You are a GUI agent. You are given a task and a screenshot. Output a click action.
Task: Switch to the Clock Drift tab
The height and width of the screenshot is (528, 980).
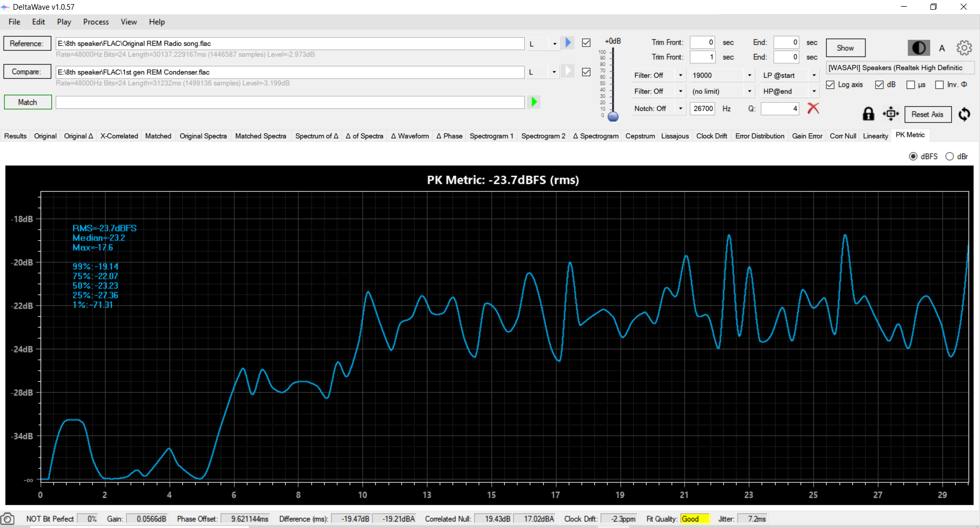712,136
